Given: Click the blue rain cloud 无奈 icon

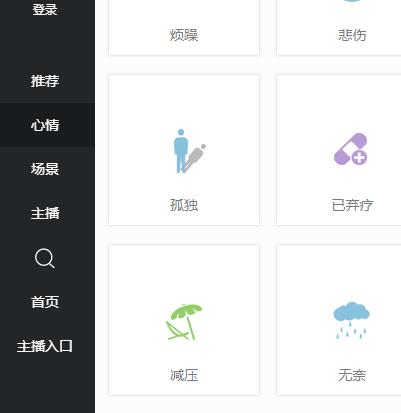Looking at the screenshot, I should pyautogui.click(x=351, y=321).
